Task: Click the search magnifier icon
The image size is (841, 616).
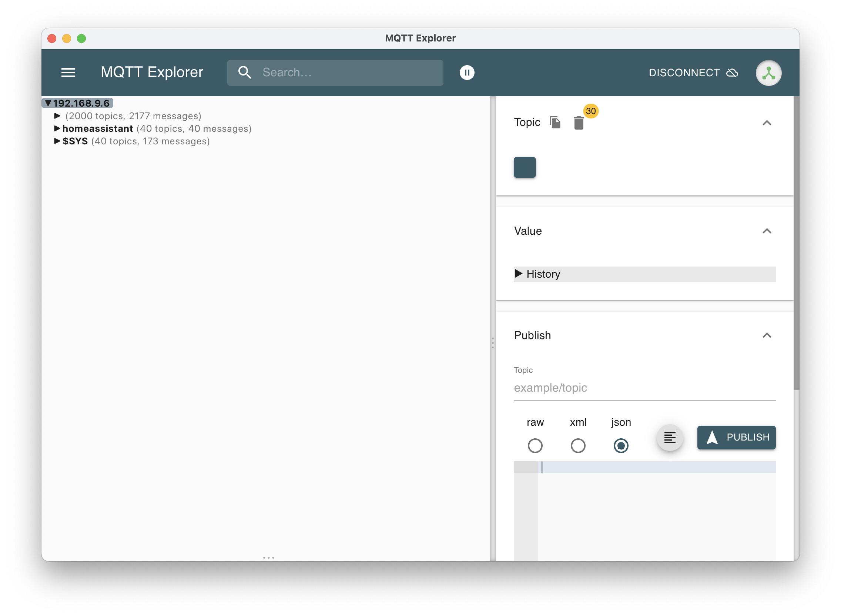Action: click(x=245, y=72)
